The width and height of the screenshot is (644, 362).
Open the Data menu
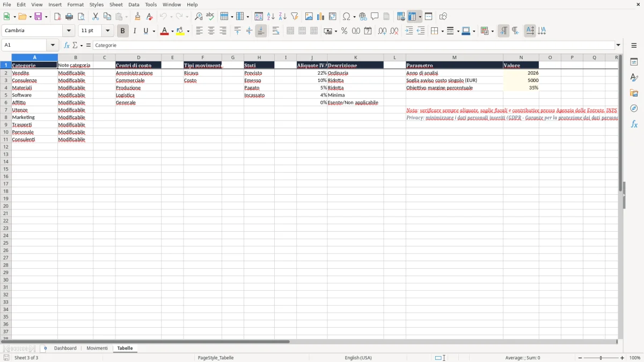click(134, 4)
